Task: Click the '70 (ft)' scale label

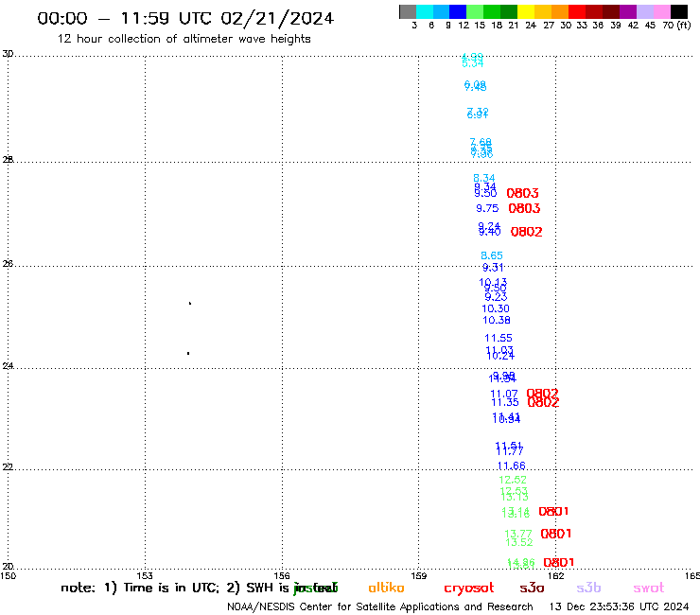Action: click(676, 25)
